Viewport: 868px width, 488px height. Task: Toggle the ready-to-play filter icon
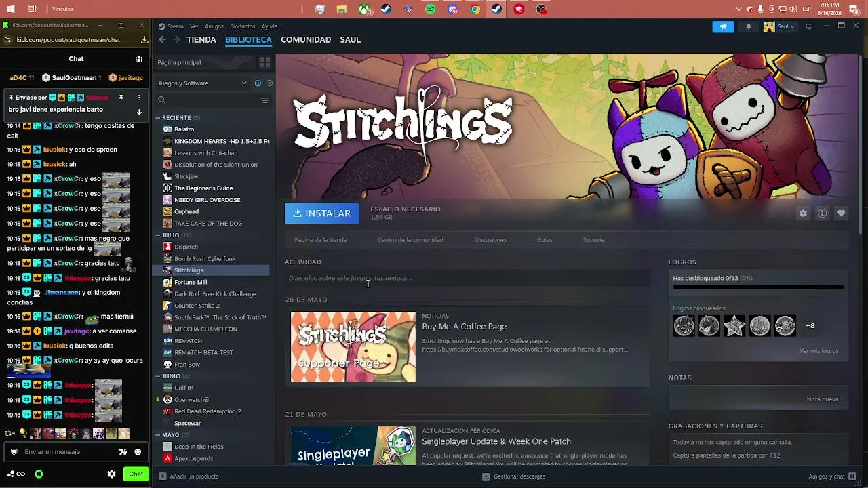pyautogui.click(x=269, y=83)
